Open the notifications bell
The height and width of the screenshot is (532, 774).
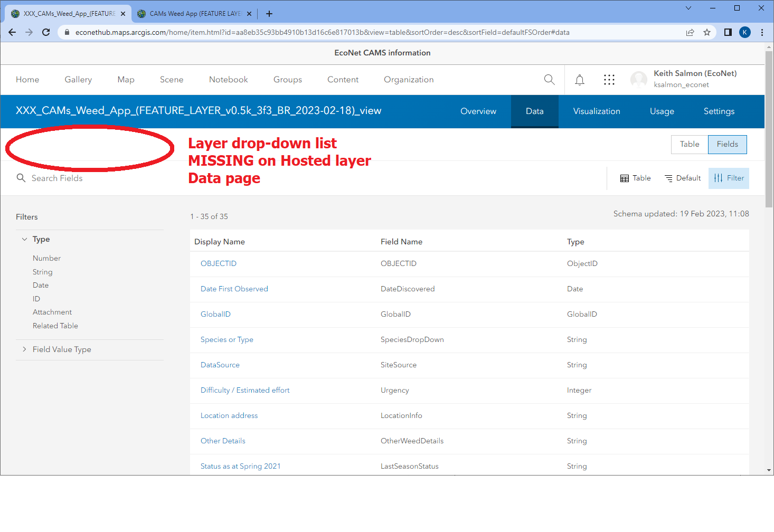[579, 80]
